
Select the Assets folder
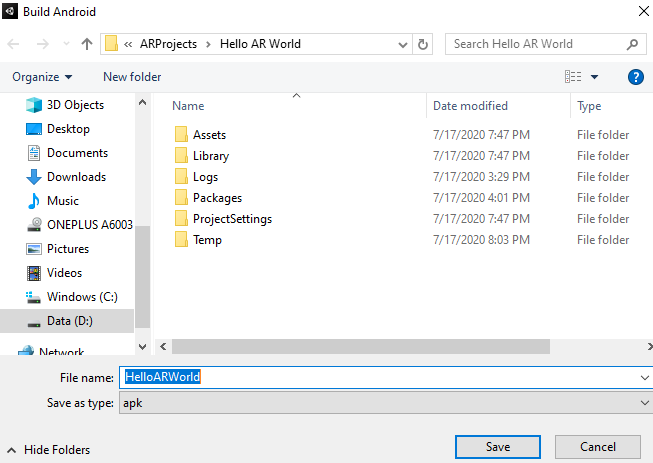(209, 135)
